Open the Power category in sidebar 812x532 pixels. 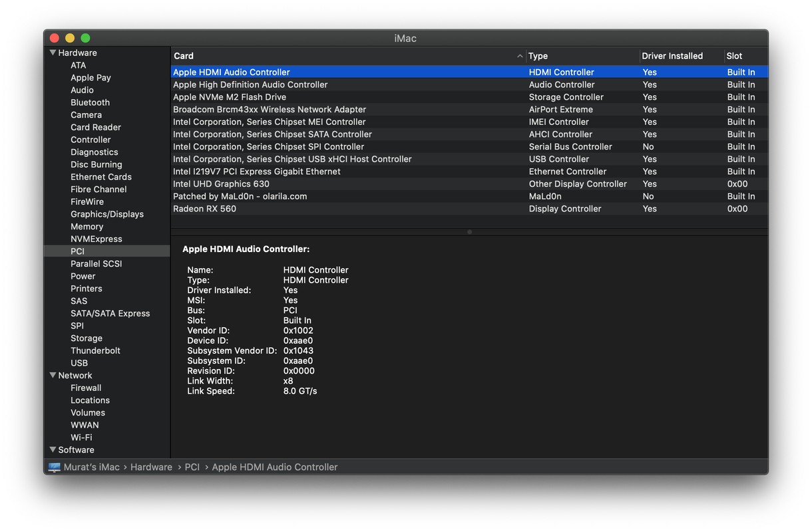tap(83, 276)
